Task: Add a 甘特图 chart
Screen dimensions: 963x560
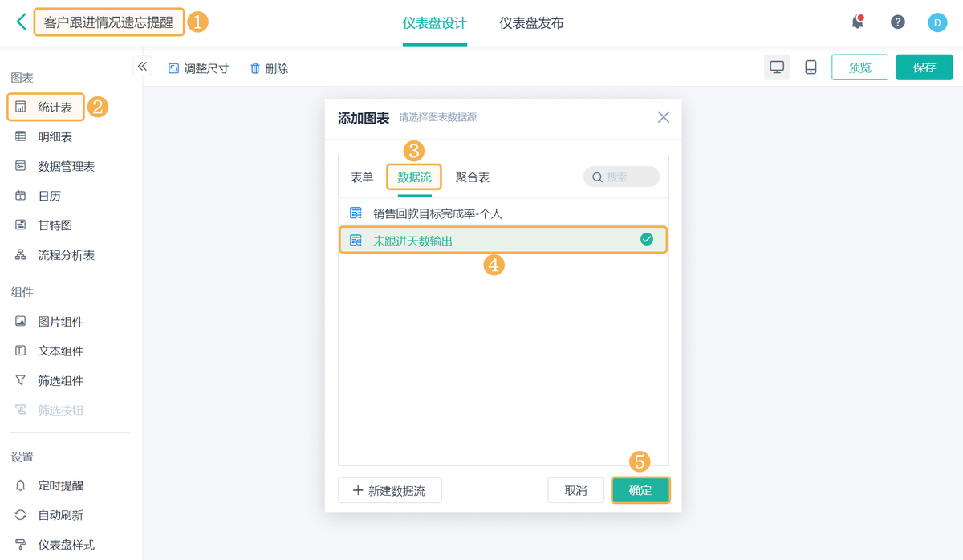Action: (55, 225)
